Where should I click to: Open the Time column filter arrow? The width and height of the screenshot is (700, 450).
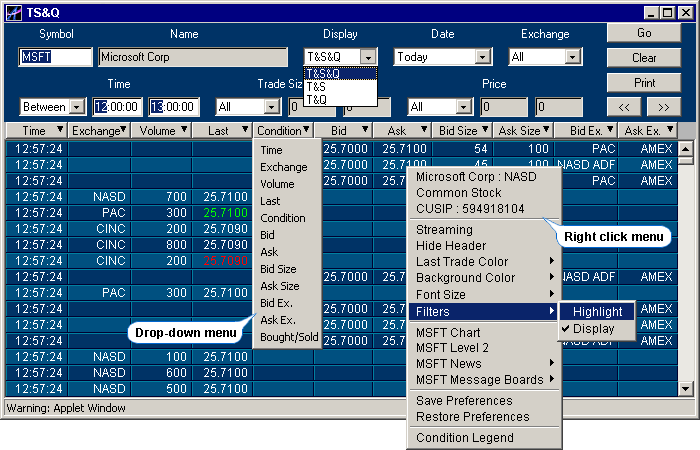pyautogui.click(x=59, y=131)
